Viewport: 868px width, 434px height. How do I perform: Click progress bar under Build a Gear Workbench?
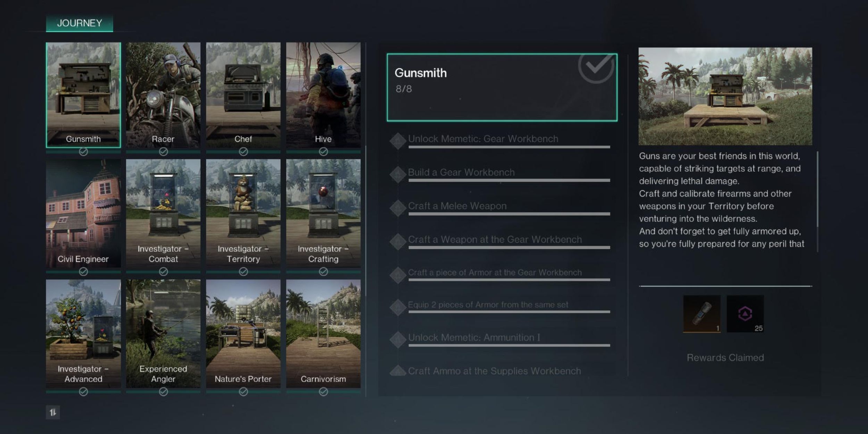(509, 180)
